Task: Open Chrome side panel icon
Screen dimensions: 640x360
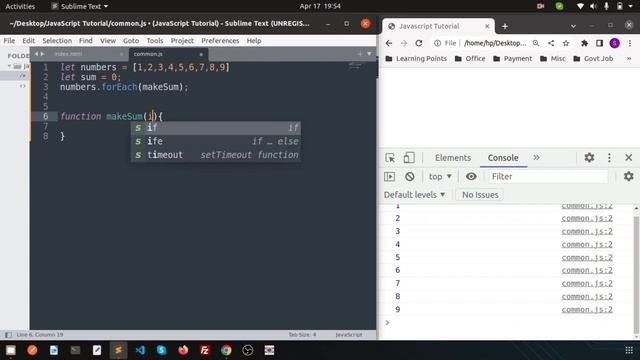Action: click(600, 43)
